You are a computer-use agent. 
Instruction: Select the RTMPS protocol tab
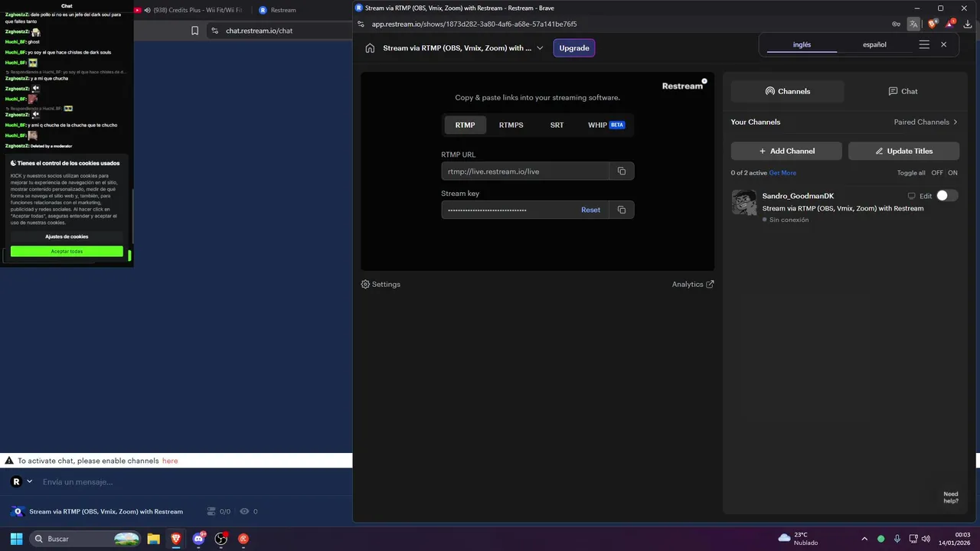(x=511, y=125)
